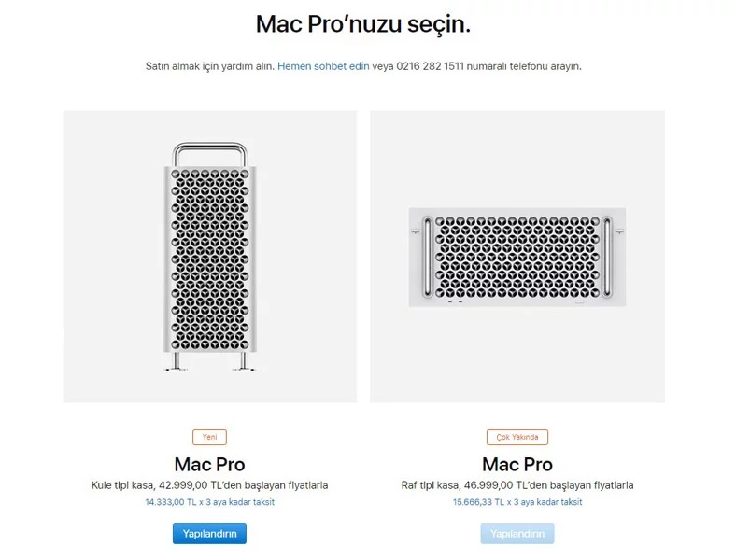
Task: Click the greyed-out Yapılandırın button for rack Mac Pro
Action: [x=517, y=534]
